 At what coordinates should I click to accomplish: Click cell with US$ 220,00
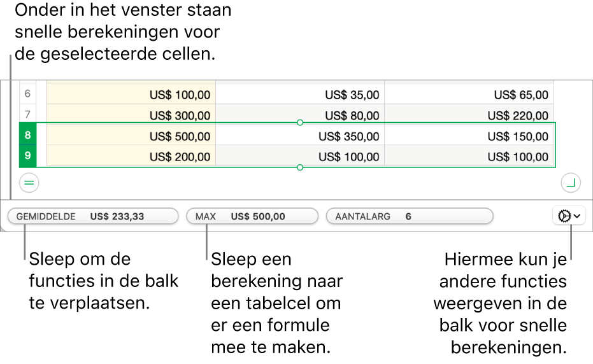[x=469, y=115]
